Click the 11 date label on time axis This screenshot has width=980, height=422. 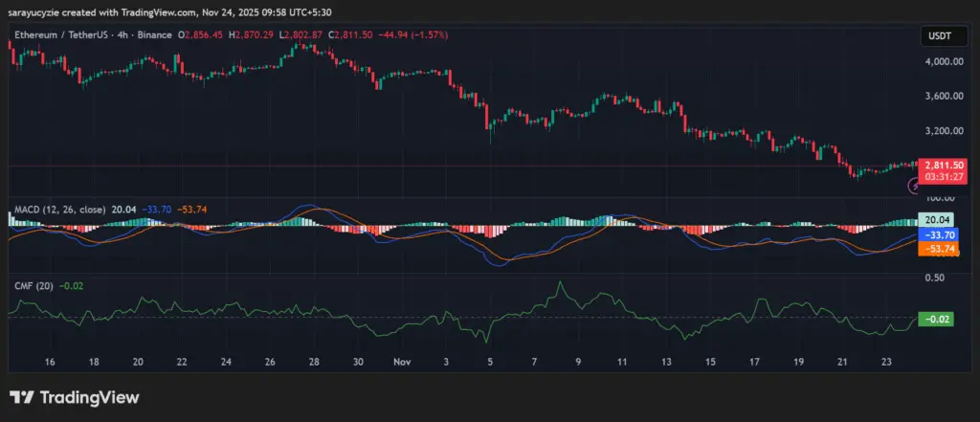click(x=622, y=362)
